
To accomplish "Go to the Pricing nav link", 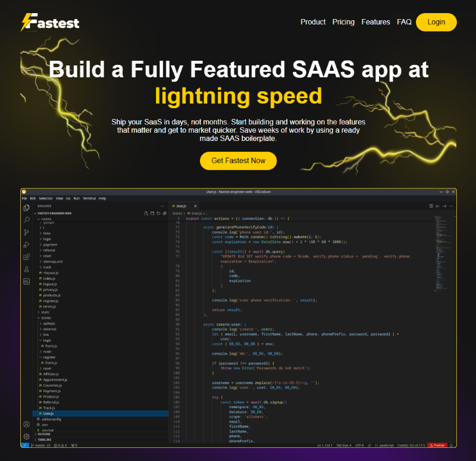I will [343, 22].
